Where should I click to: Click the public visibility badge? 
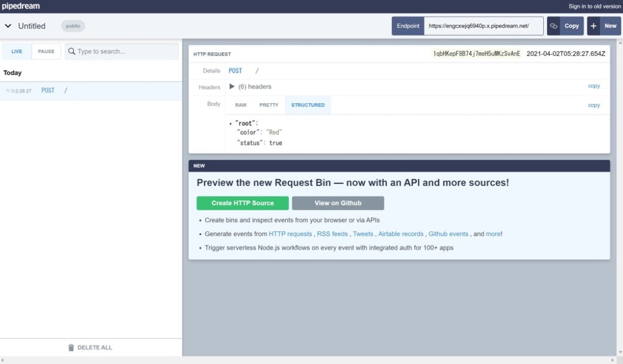point(73,26)
